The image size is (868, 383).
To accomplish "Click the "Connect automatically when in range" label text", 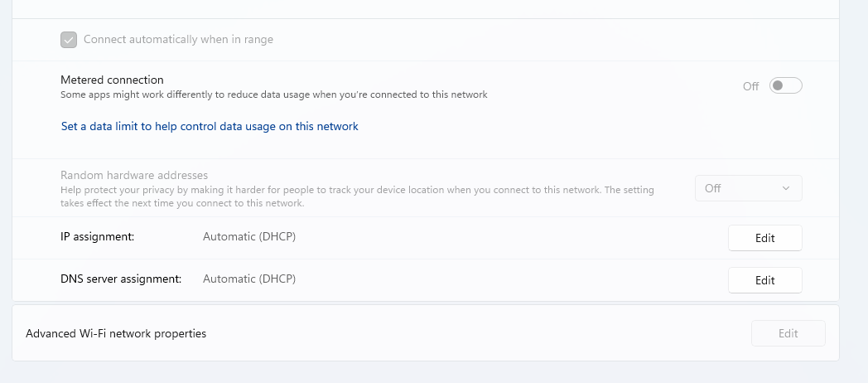I will tap(178, 39).
